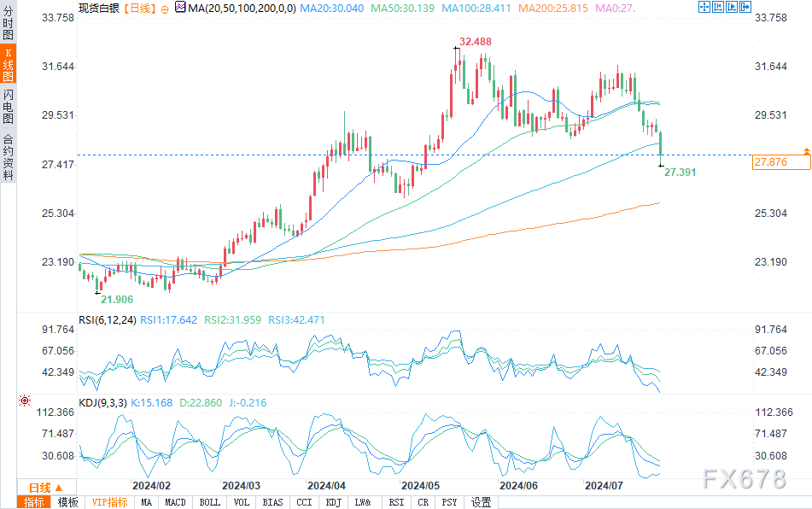Screen dimensions: 812x509
Task: Click the crosshair cursor icon at top right
Action: point(704,7)
